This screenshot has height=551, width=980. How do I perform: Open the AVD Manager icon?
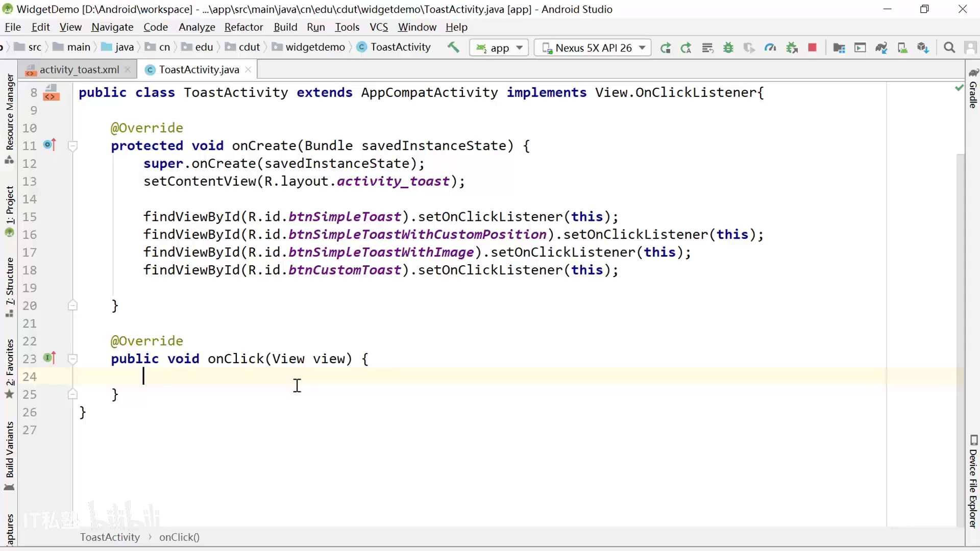(902, 47)
